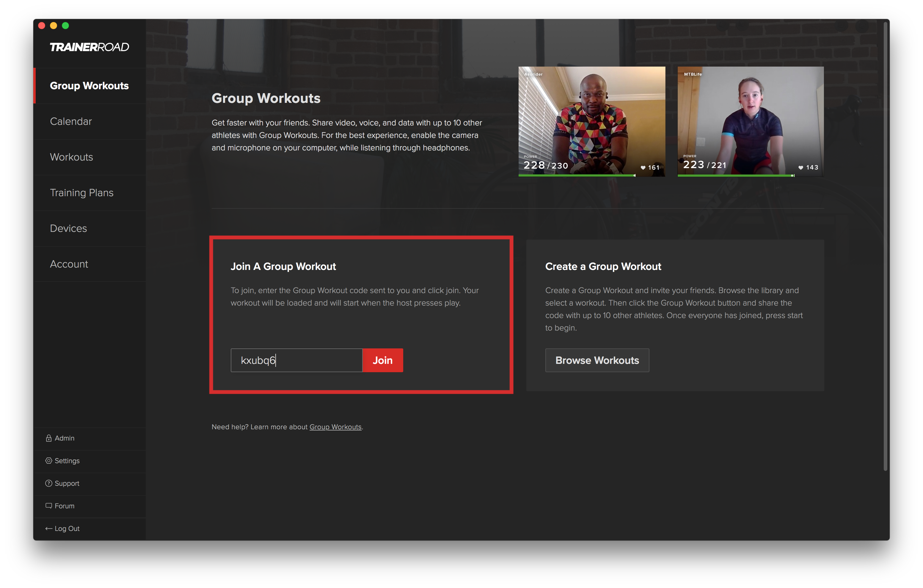Click the green power bar under Asprider
This screenshot has width=923, height=588.
[577, 176]
